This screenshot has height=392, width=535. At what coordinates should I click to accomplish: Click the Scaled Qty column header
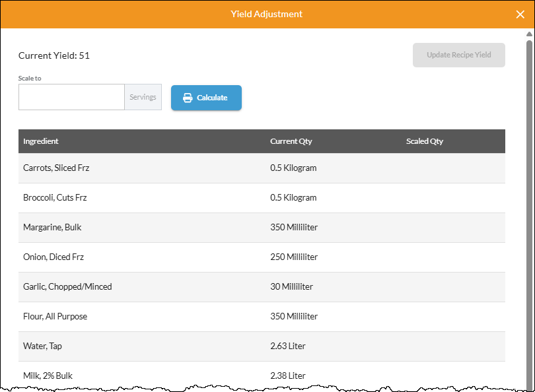point(425,141)
